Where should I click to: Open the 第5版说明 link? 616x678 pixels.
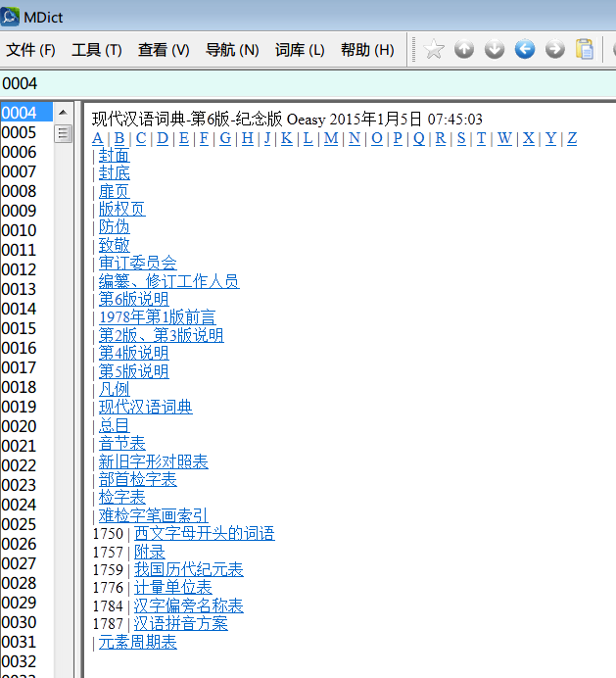coord(133,371)
